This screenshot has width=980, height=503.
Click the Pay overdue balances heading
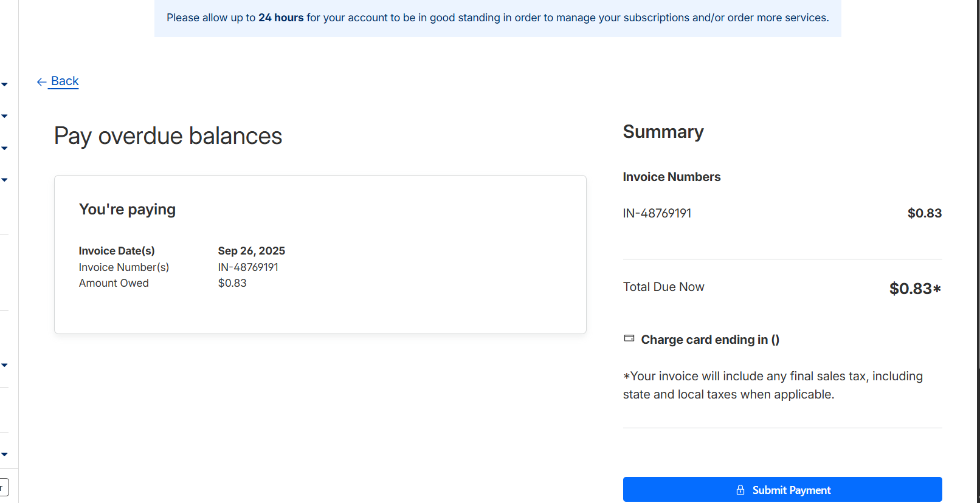(168, 136)
